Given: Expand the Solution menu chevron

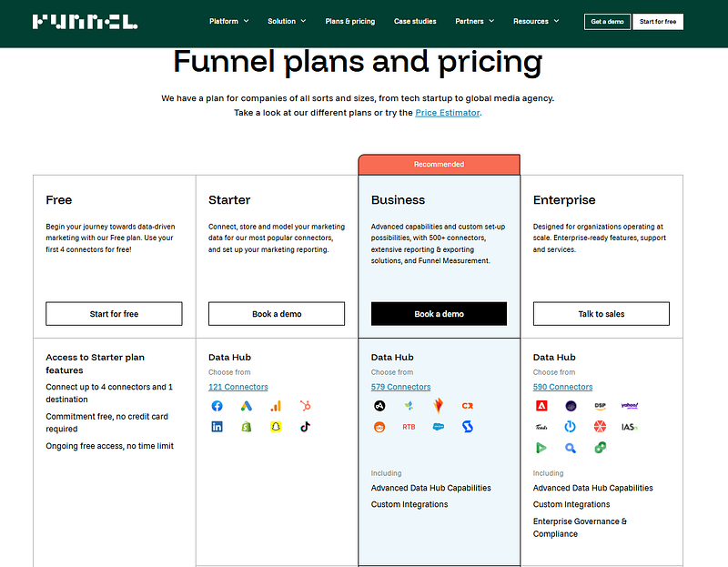Looking at the screenshot, I should pos(304,21).
